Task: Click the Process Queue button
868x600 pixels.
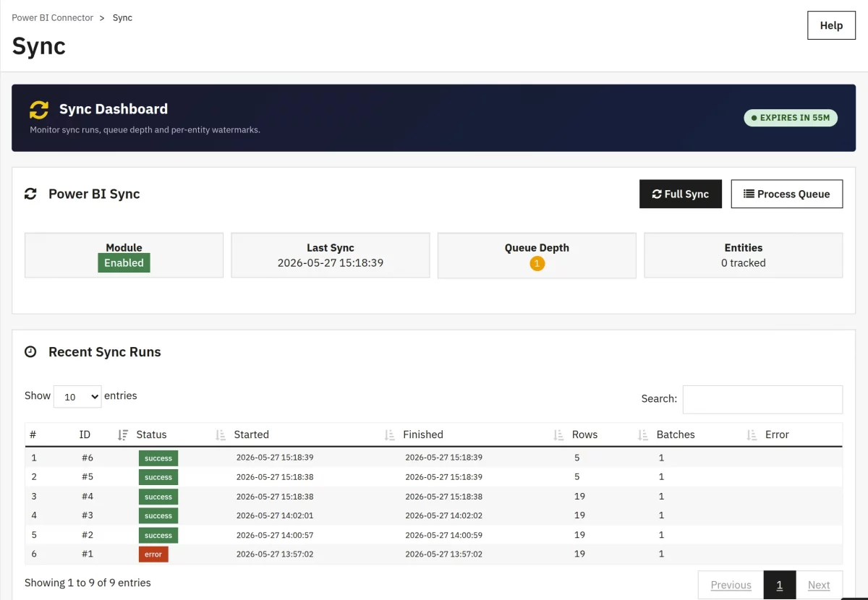Action: coord(787,194)
